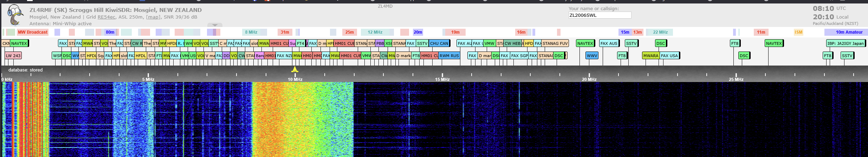
Task: Click the callsign input field
Action: 600,15
